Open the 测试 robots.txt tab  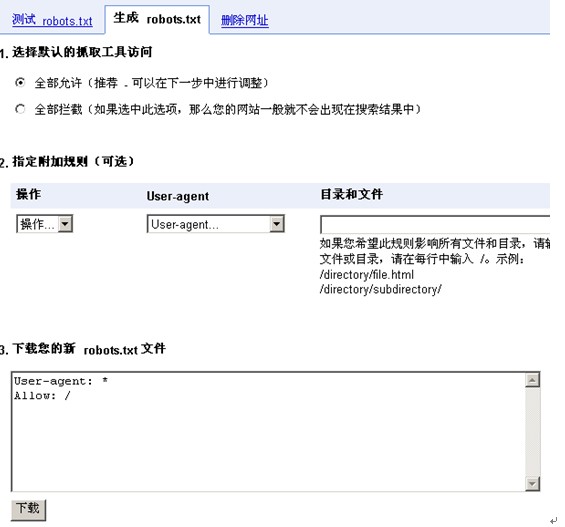coord(52,20)
